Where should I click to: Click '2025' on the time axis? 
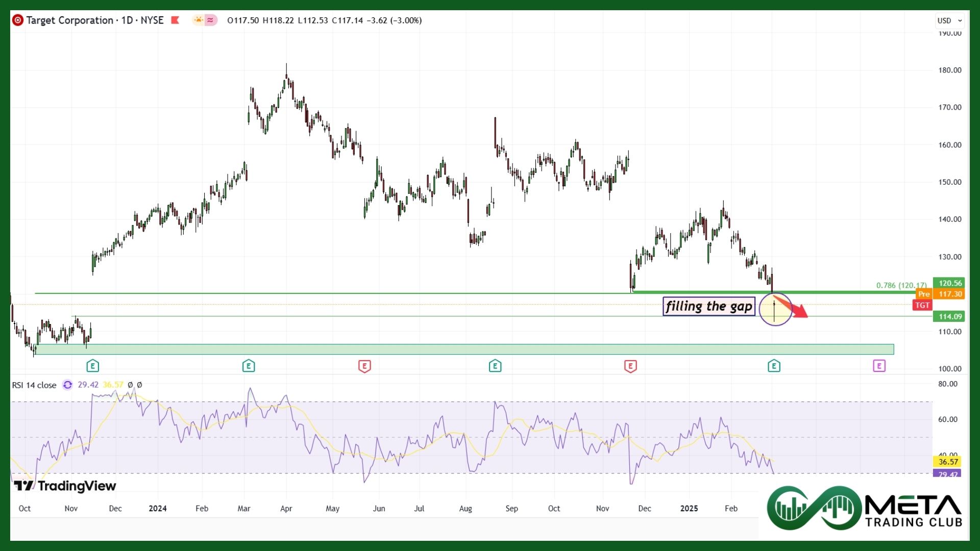click(689, 509)
